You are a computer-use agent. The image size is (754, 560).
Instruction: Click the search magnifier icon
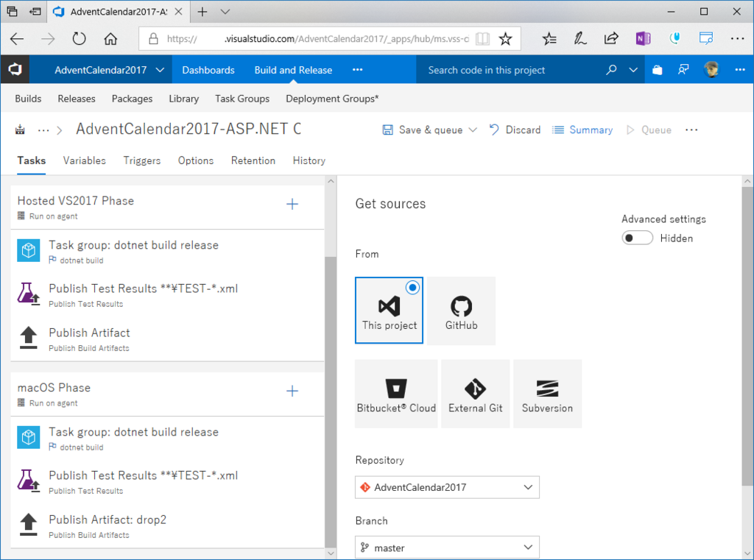tap(611, 70)
